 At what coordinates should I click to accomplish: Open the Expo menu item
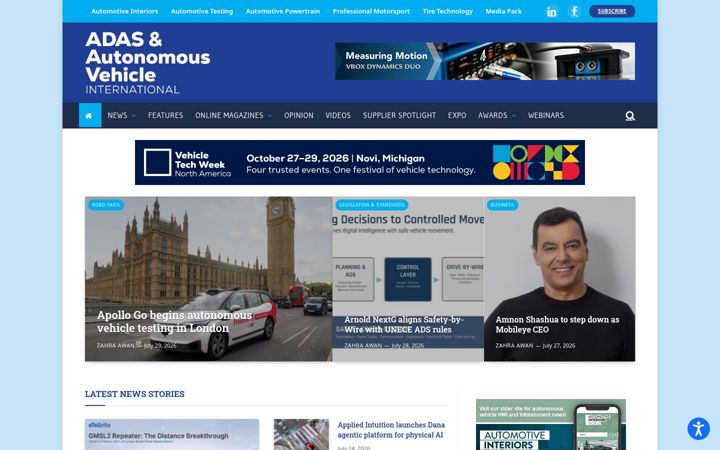coord(457,115)
